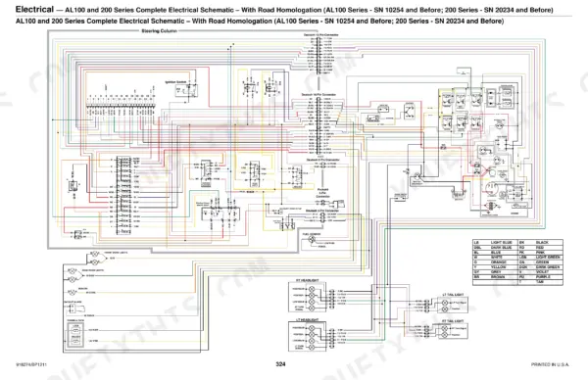Click the ignition switch component symbol
Image resolution: width=588 pixels, height=380 pixels.
pyautogui.click(x=186, y=91)
